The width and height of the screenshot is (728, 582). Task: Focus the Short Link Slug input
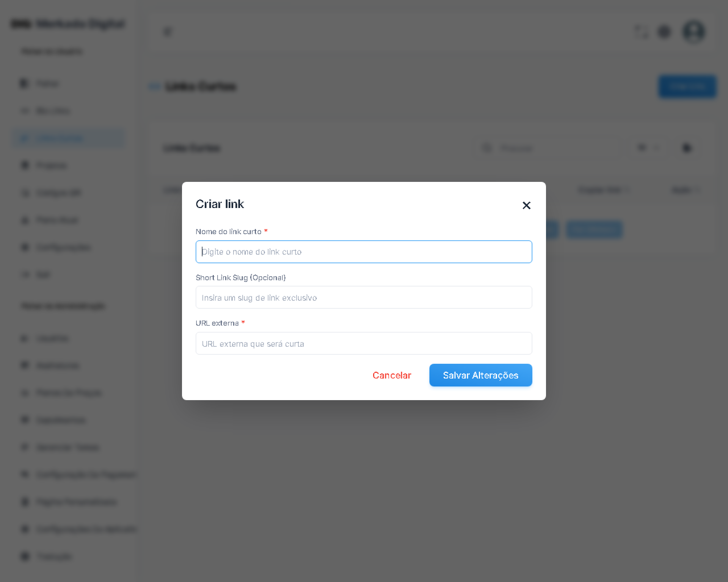pyautogui.click(x=364, y=297)
